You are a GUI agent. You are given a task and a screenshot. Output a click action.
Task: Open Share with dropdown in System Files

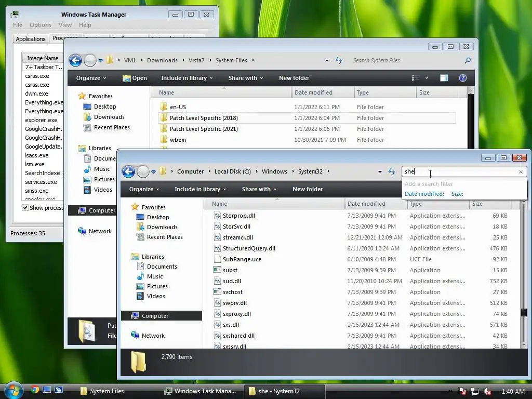[x=245, y=78]
